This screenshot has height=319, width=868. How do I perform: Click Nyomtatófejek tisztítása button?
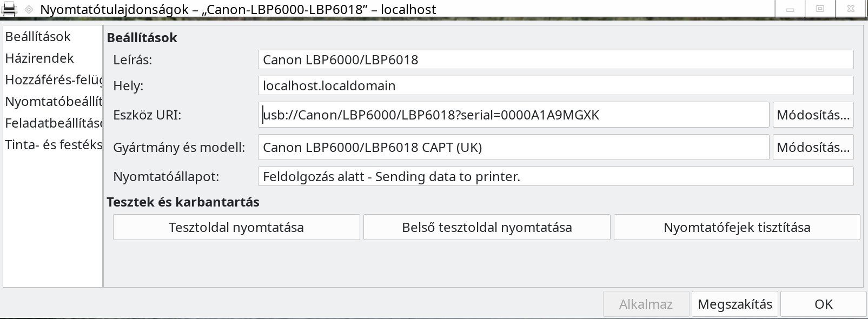click(737, 227)
